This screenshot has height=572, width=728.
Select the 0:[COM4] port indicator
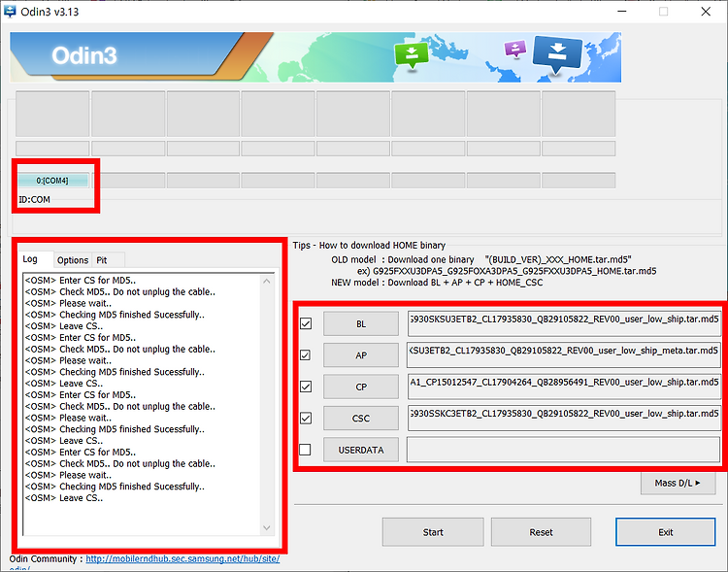(x=52, y=181)
